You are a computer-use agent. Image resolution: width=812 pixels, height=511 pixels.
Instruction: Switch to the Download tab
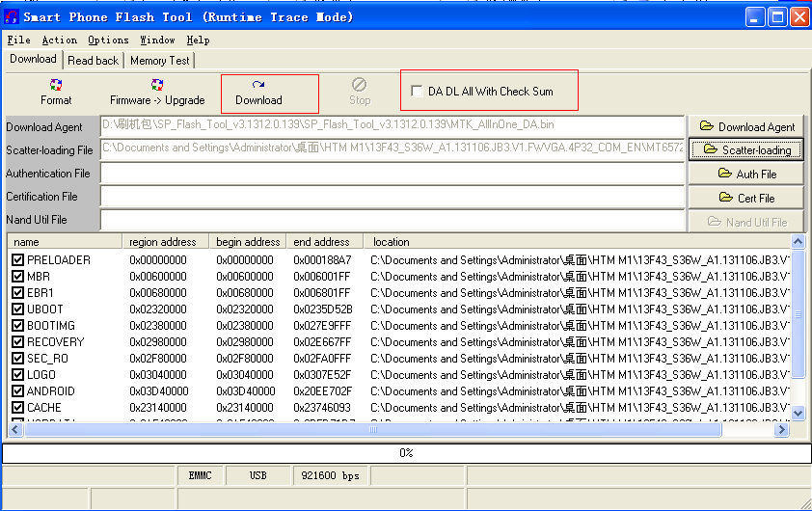pos(33,59)
